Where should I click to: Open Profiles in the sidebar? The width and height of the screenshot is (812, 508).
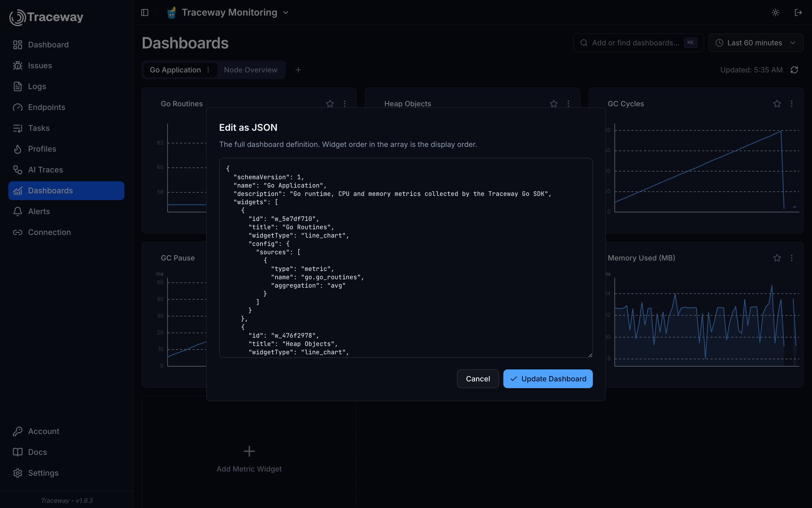coord(66,149)
